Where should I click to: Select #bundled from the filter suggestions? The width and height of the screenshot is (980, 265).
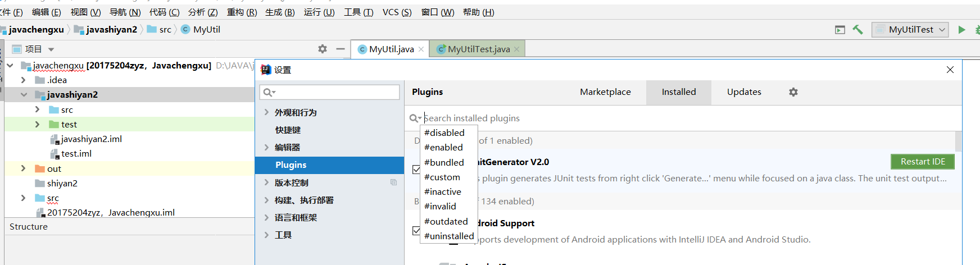tap(444, 162)
